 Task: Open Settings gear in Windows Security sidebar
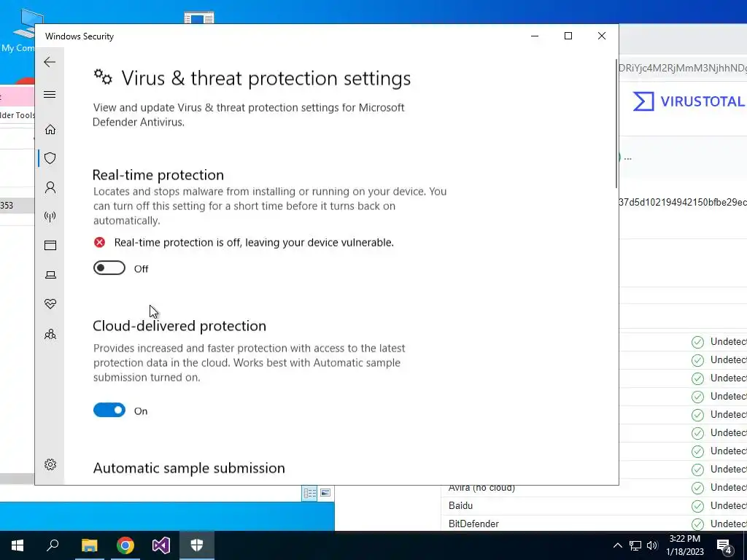point(50,464)
